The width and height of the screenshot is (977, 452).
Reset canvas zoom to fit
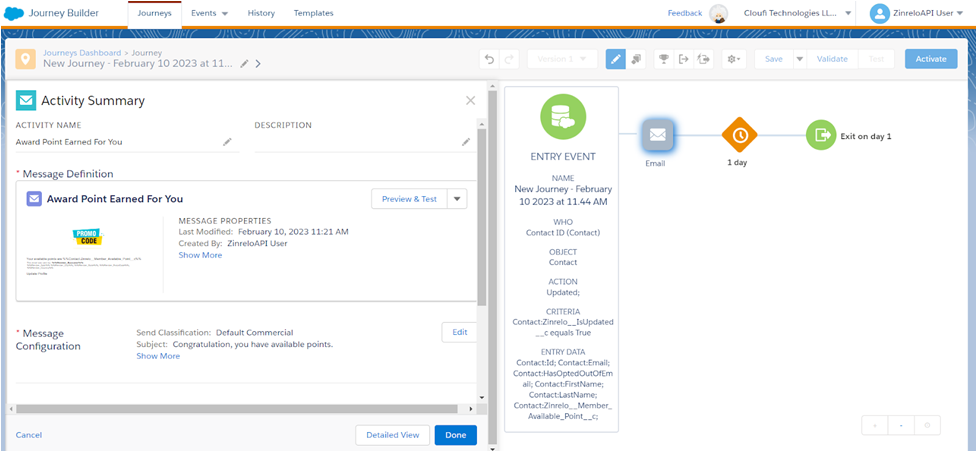click(x=927, y=425)
